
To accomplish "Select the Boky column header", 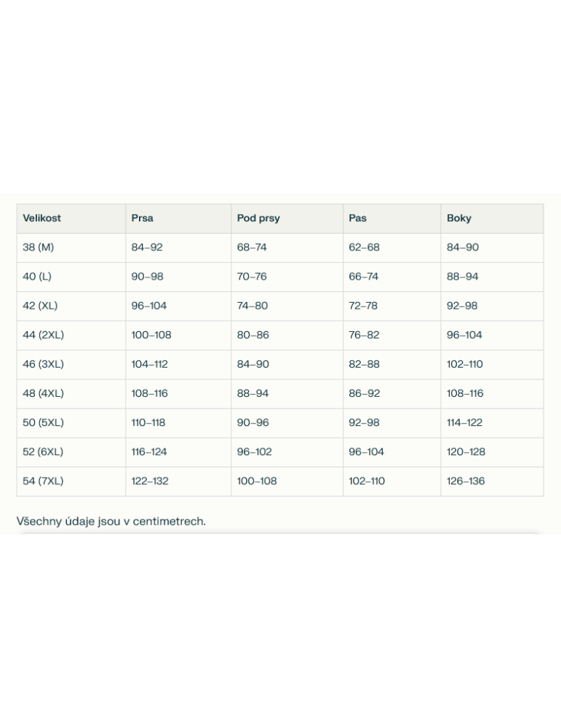I will pyautogui.click(x=459, y=218).
